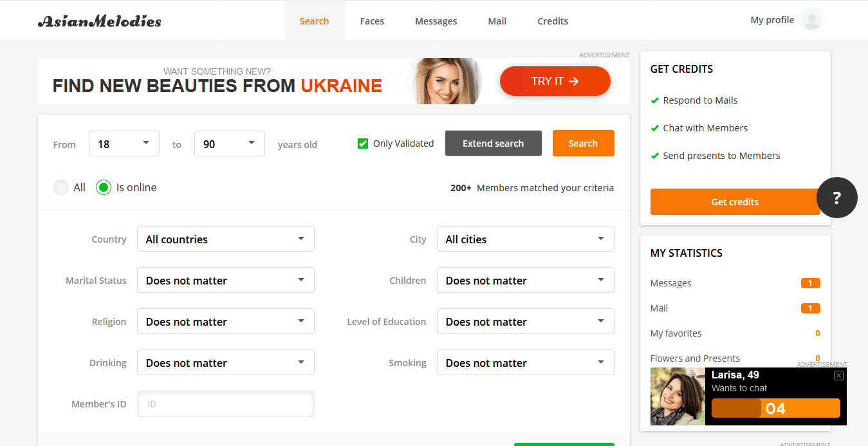868x446 pixels.
Task: Click the orange Search button
Action: pyautogui.click(x=583, y=144)
